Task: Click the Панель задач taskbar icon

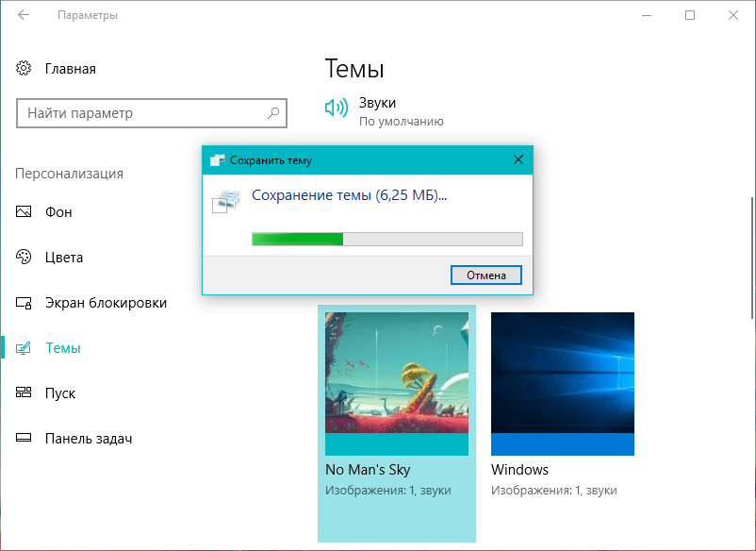Action: (24, 438)
